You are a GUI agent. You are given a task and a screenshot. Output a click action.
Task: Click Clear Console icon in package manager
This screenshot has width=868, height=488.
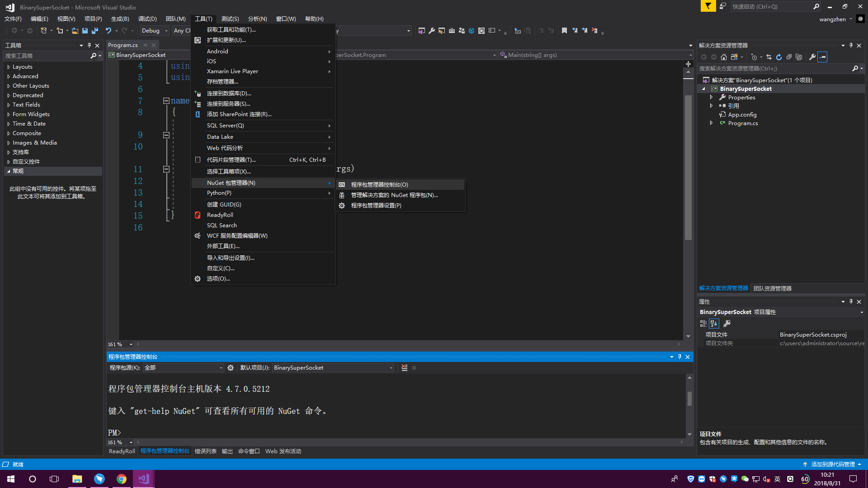click(405, 368)
